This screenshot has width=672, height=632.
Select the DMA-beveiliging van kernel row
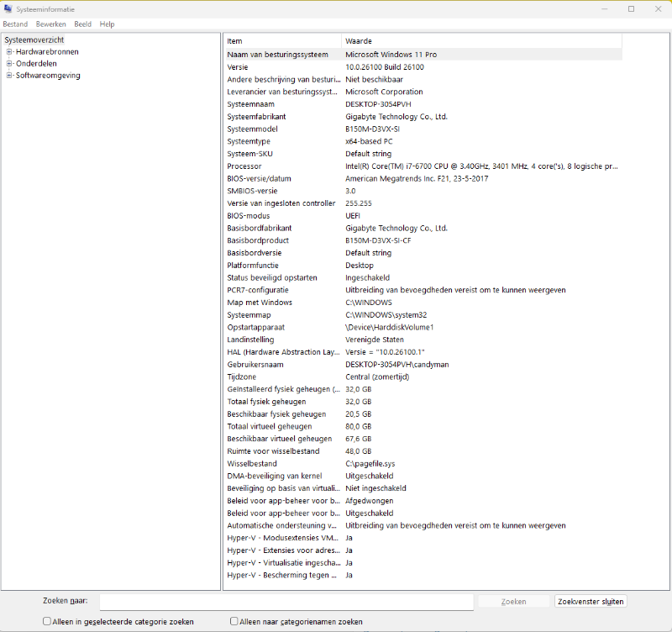click(423, 476)
